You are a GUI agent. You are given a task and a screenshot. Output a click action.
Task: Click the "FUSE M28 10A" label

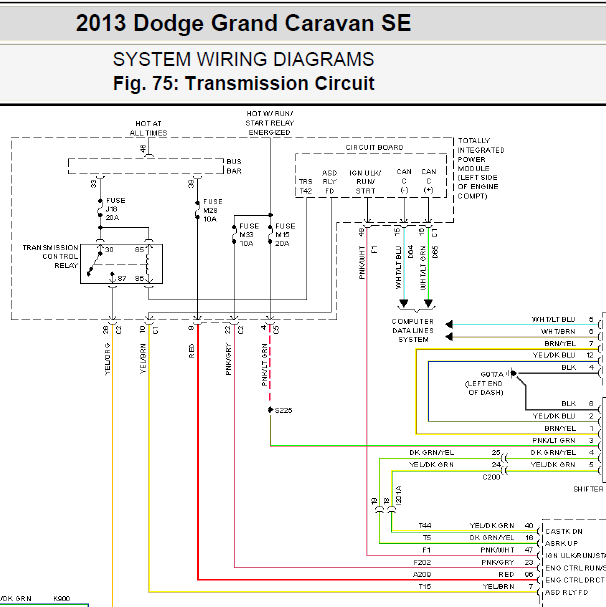(x=213, y=210)
